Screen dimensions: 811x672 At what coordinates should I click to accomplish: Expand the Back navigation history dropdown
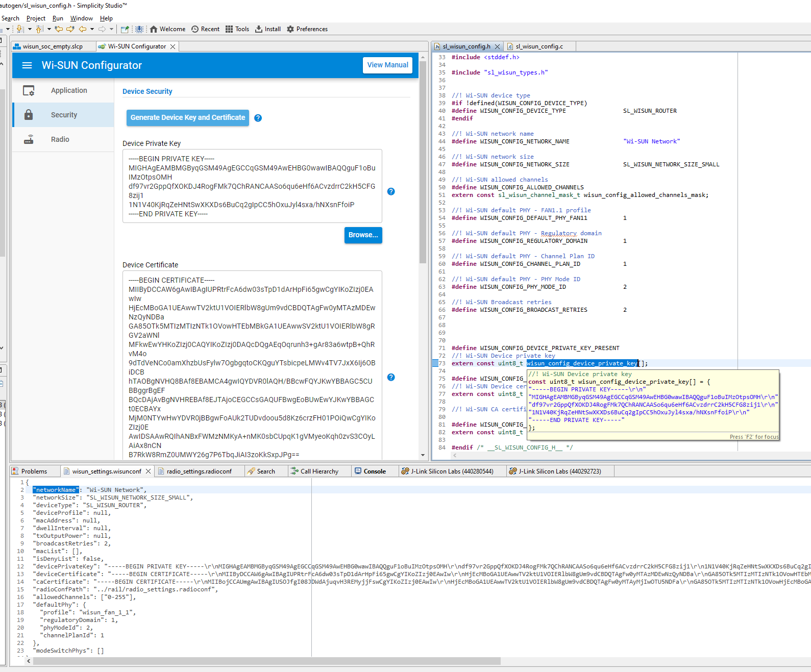click(92, 29)
